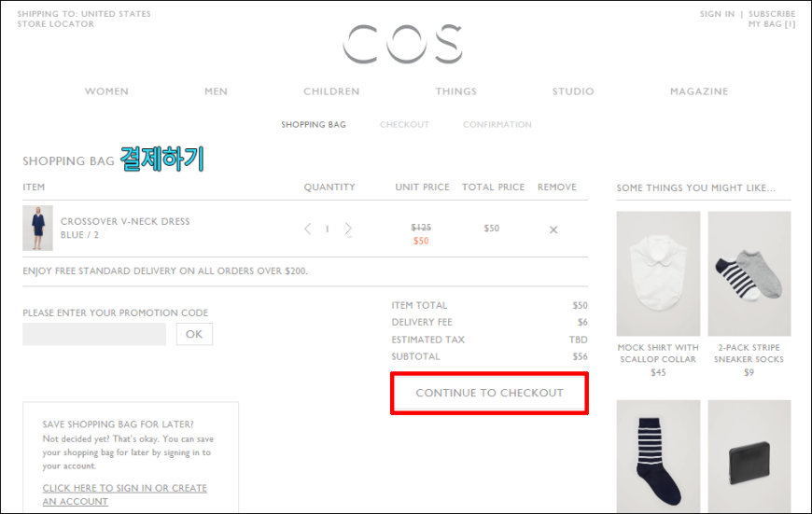Viewport: 812px width, 514px height.
Task: Click the BLUE / 2 variant text
Action: [x=79, y=235]
